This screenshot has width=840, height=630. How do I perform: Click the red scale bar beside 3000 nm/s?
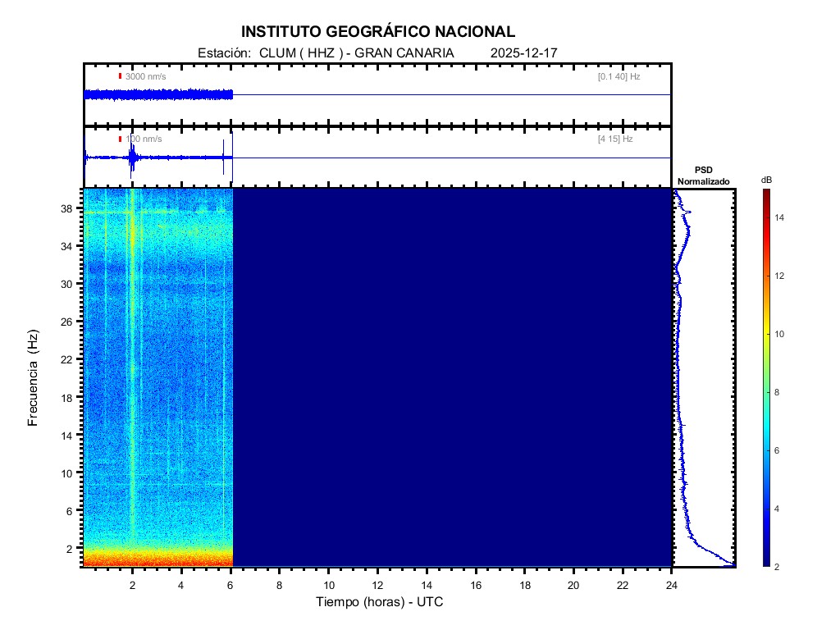click(120, 76)
